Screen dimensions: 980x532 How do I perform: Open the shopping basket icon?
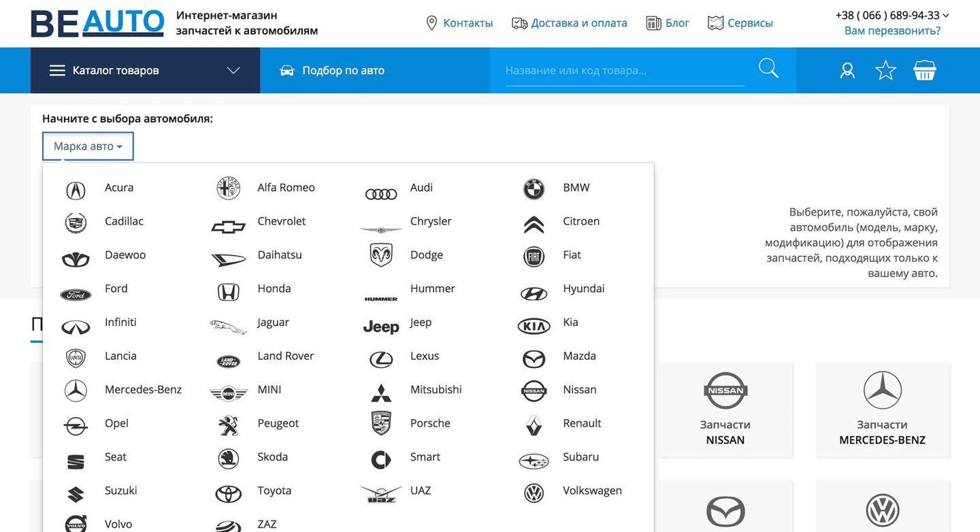tap(925, 70)
